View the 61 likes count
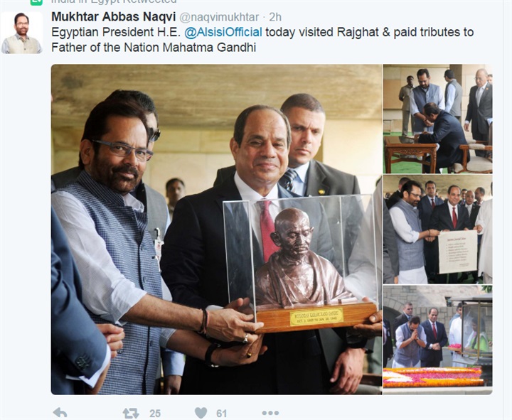Image resolution: width=512 pixels, height=420 pixels. (221, 414)
